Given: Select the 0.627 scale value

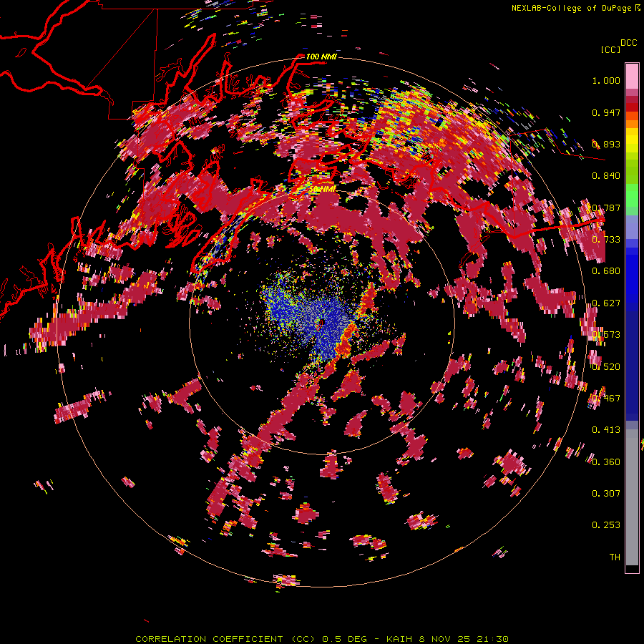Looking at the screenshot, I should 606,303.
